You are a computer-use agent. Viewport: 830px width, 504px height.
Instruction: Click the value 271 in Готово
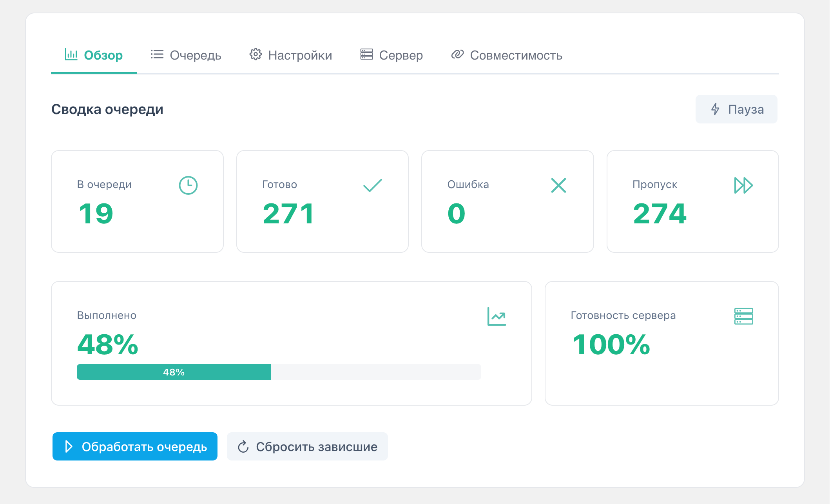pos(288,214)
